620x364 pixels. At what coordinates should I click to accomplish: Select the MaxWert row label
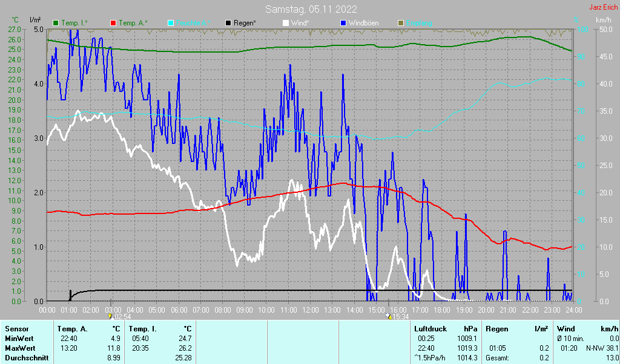tap(21, 348)
